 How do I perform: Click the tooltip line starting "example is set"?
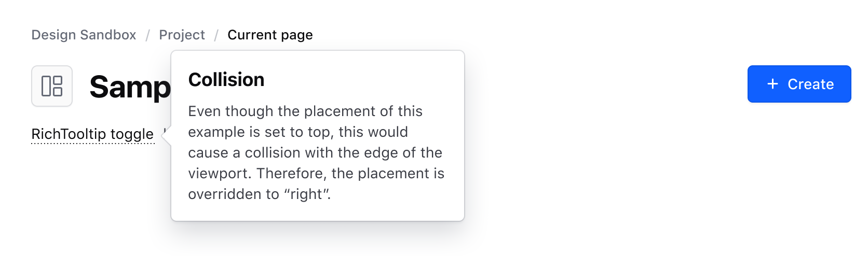click(x=297, y=132)
